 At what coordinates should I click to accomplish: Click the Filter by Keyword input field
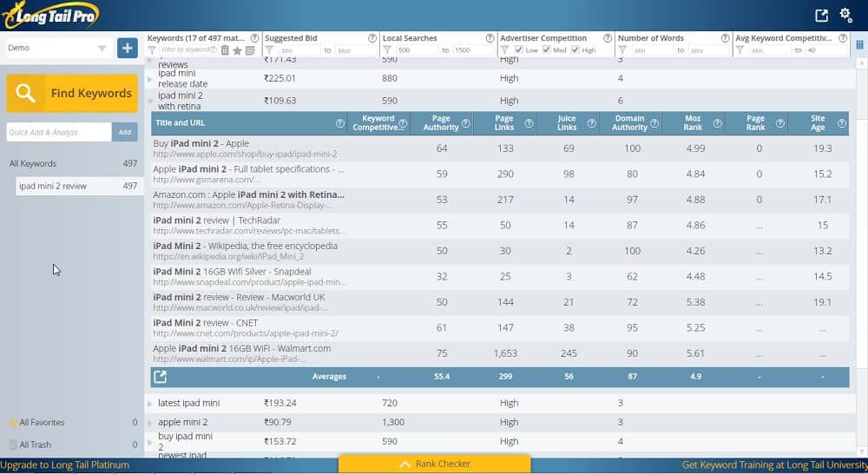(188, 50)
